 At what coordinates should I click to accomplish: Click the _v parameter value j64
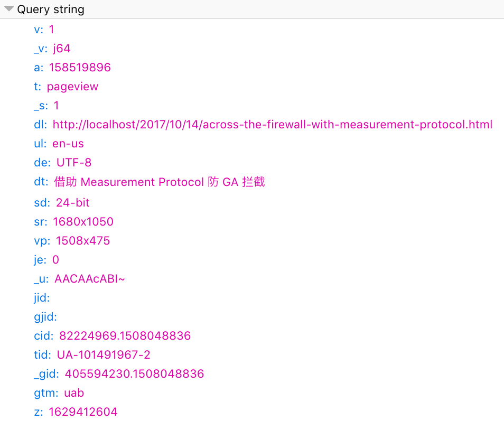[x=61, y=49]
